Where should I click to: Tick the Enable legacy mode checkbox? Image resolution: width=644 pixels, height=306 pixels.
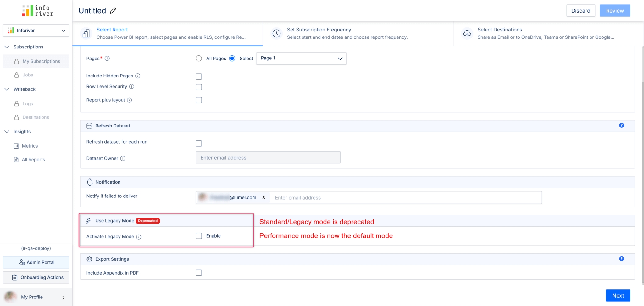coord(199,236)
